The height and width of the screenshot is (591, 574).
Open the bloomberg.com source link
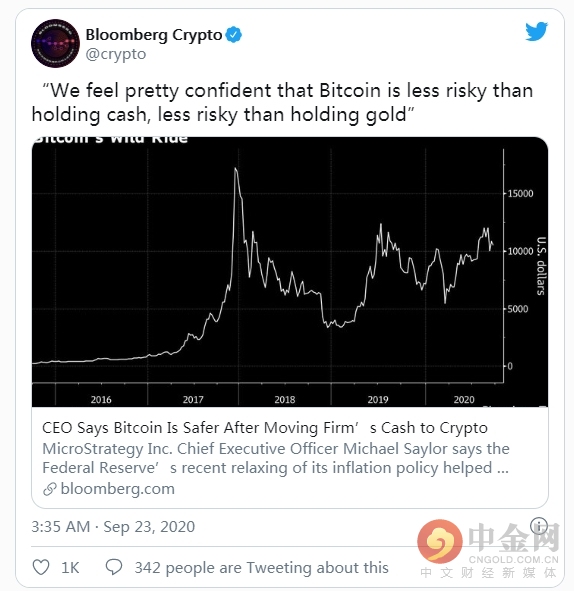[117, 489]
